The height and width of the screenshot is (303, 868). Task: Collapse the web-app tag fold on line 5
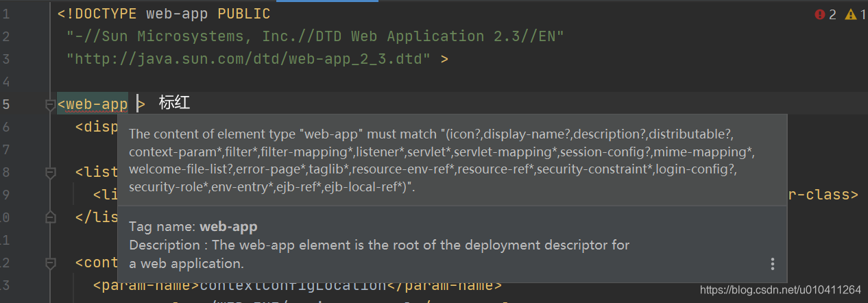tap(49, 105)
